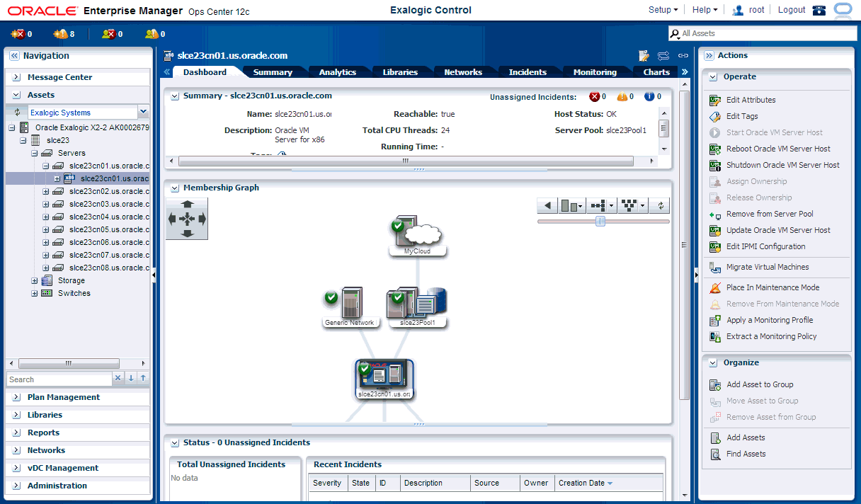
Task: Collapse the Actions panel
Action: (709, 55)
